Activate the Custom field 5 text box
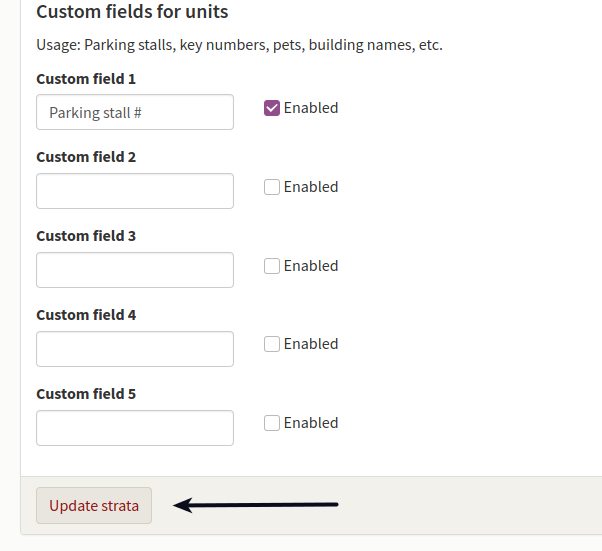The image size is (602, 551). tap(135, 428)
